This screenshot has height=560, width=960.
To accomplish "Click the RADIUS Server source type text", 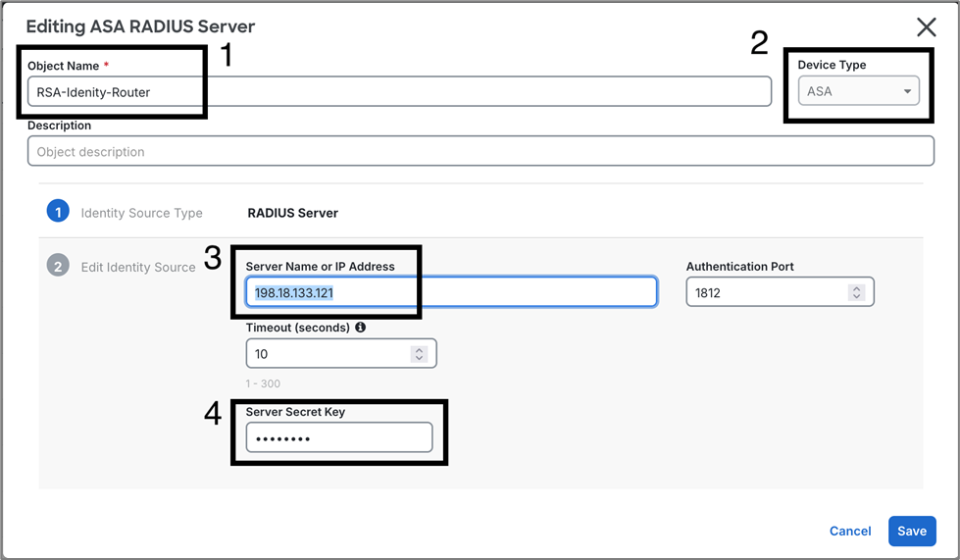I will tap(292, 213).
